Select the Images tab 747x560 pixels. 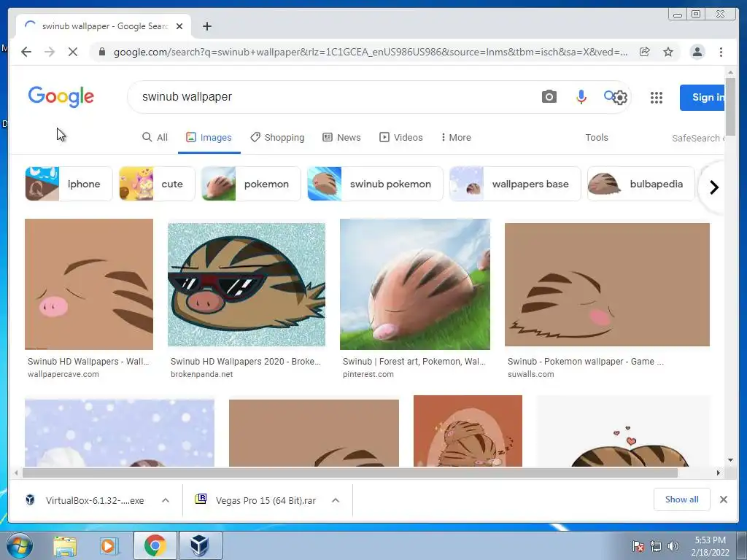(209, 137)
